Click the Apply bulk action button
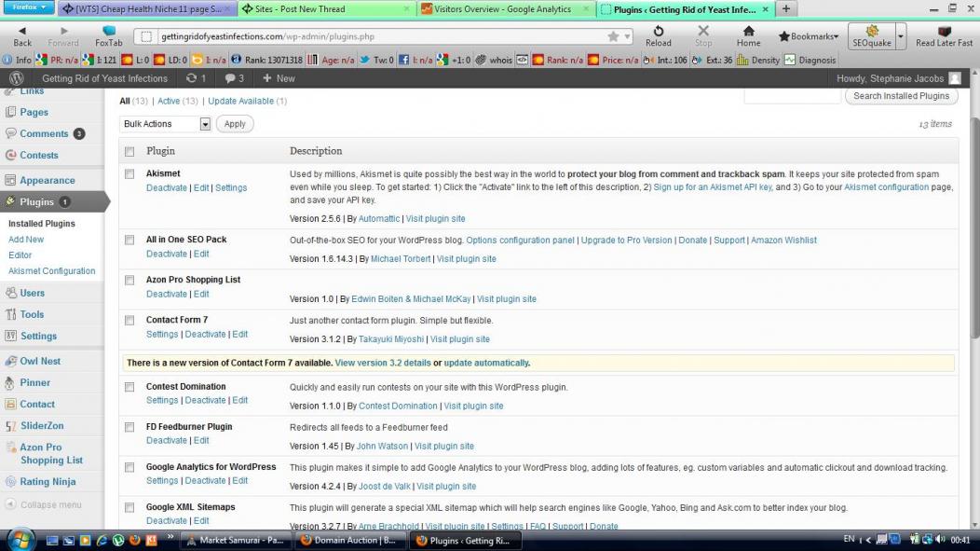Viewport: 980px width, 551px height. coord(235,124)
